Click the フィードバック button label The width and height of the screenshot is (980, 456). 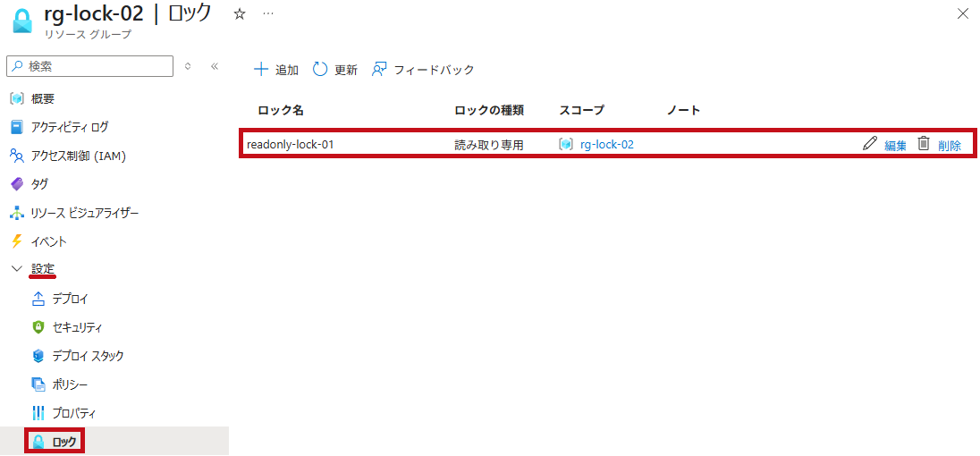434,70
